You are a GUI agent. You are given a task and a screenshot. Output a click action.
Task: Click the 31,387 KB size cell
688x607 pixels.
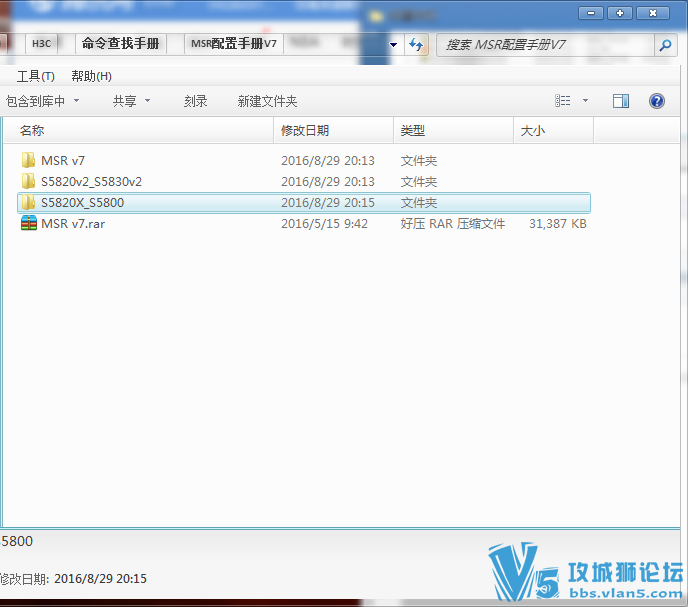pyautogui.click(x=558, y=224)
